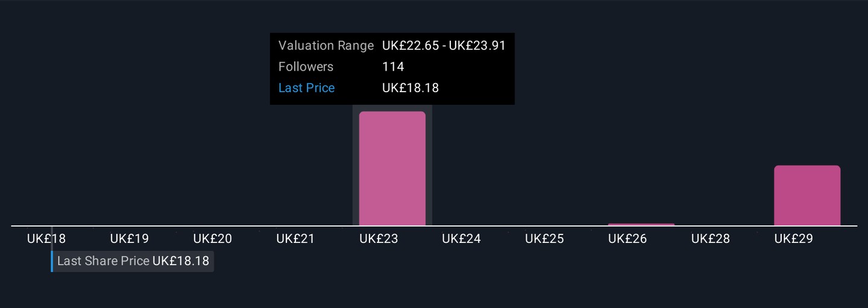Click the UK£22.65 - UK£23.91 range value
The image size is (868, 308).
[444, 46]
